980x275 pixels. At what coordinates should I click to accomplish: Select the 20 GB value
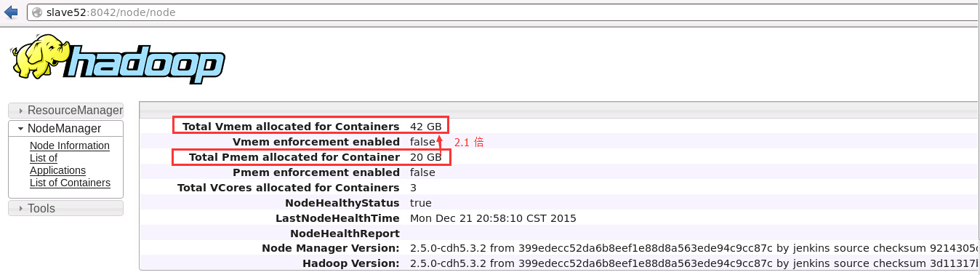coord(426,157)
